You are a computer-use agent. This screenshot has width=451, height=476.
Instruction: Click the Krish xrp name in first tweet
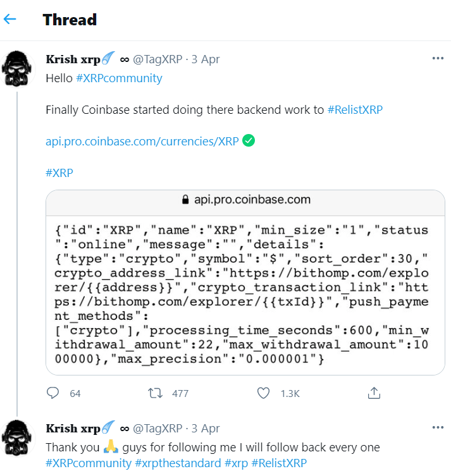point(73,59)
